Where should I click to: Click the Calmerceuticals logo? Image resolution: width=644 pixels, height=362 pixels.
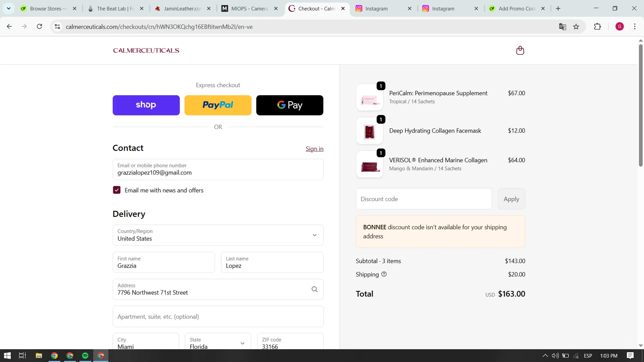[x=146, y=51]
